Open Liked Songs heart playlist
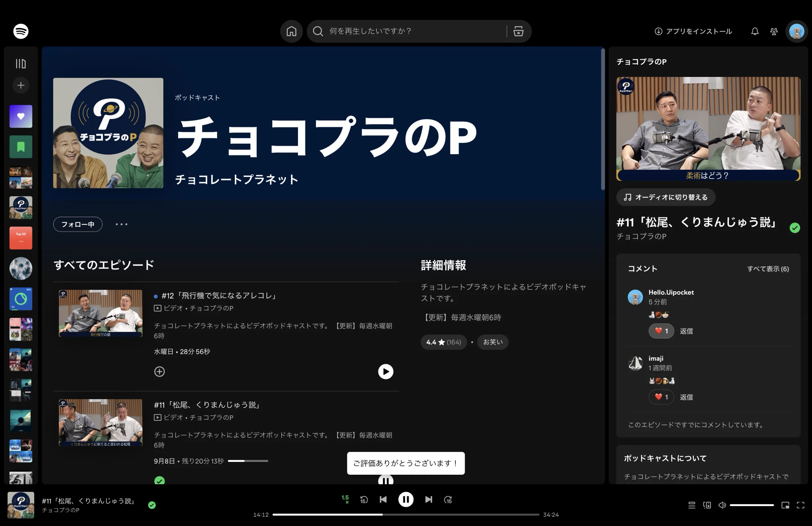Viewport: 812px width, 526px height. tap(21, 116)
